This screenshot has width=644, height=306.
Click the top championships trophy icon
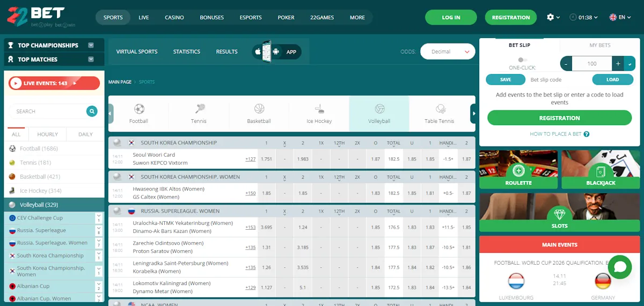coord(11,46)
